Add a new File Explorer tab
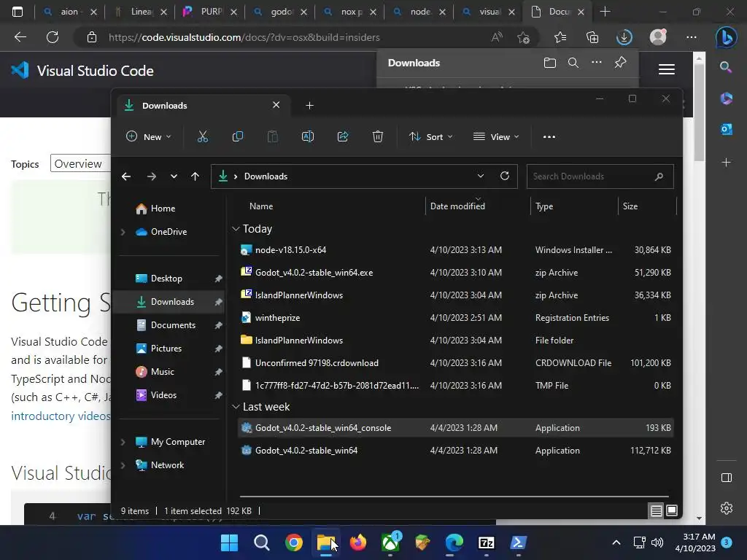This screenshot has width=747, height=560. [x=309, y=105]
